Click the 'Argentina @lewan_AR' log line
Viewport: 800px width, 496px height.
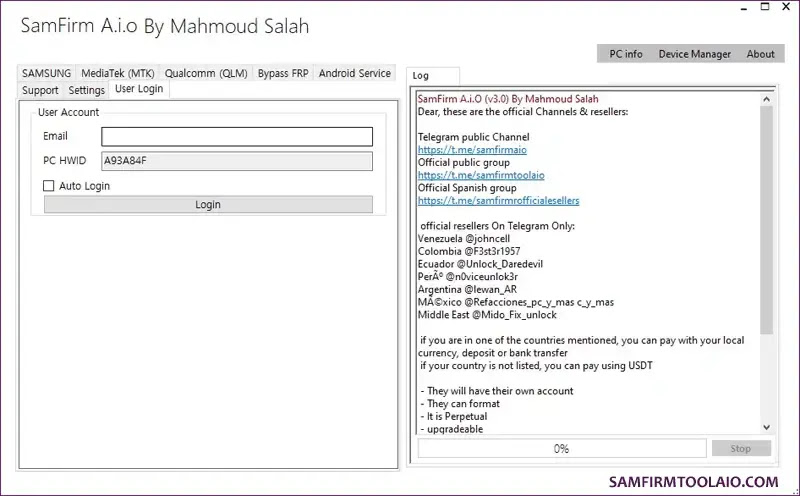click(467, 289)
